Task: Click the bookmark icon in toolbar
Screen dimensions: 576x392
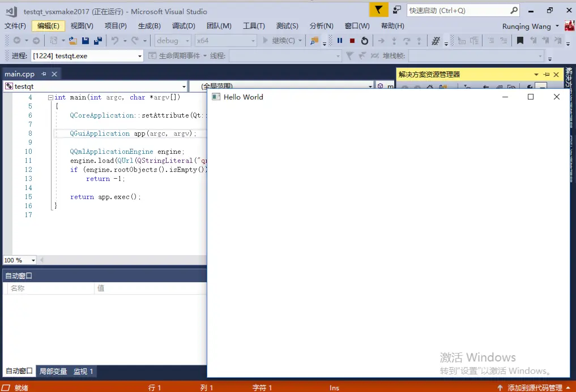Action: tap(520, 40)
